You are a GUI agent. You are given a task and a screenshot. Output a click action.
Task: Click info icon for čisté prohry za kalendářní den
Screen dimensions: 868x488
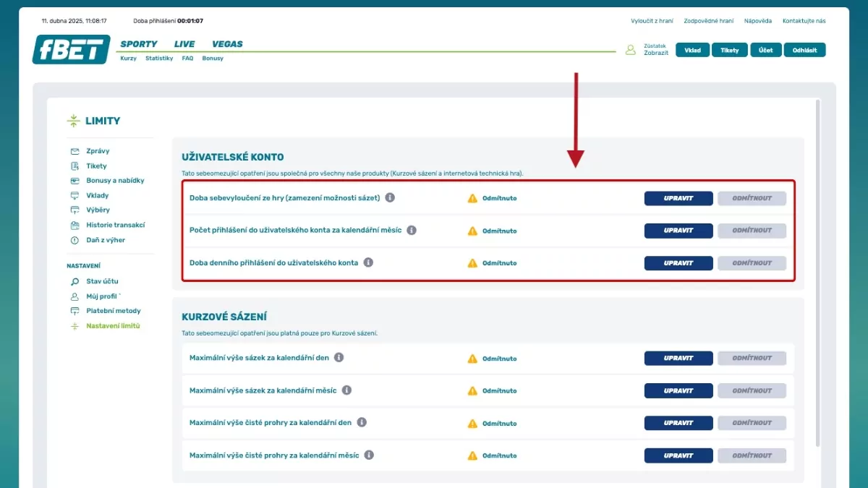(362, 422)
